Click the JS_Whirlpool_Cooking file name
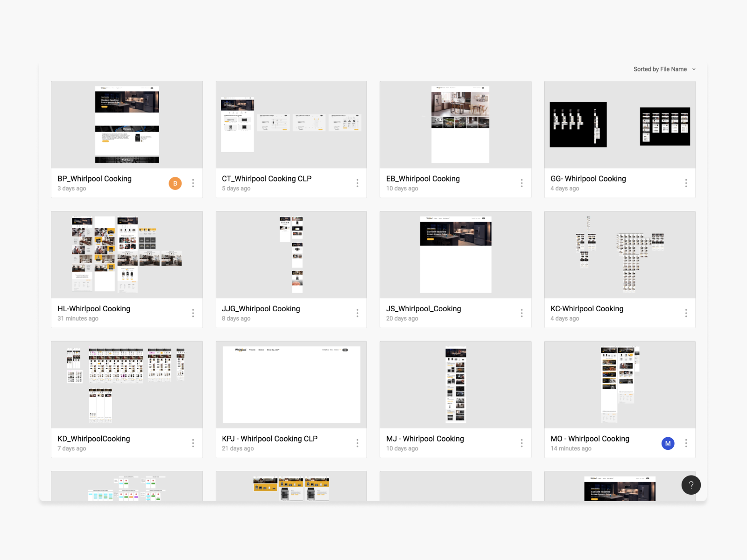 tap(423, 309)
